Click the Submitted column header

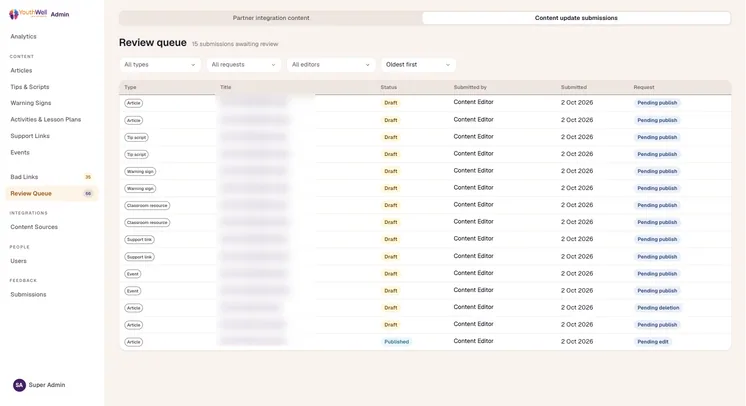pos(574,88)
